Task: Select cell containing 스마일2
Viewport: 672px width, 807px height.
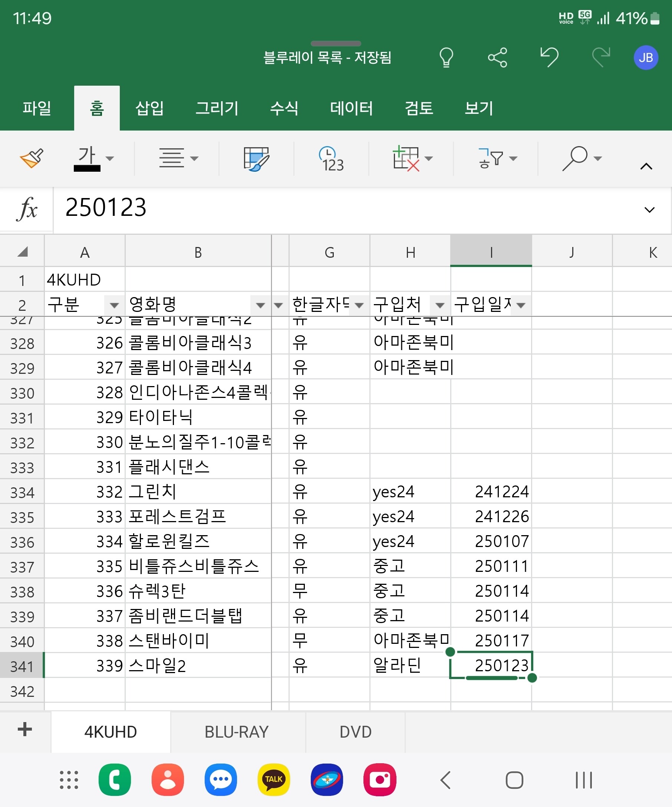Action: click(x=198, y=666)
